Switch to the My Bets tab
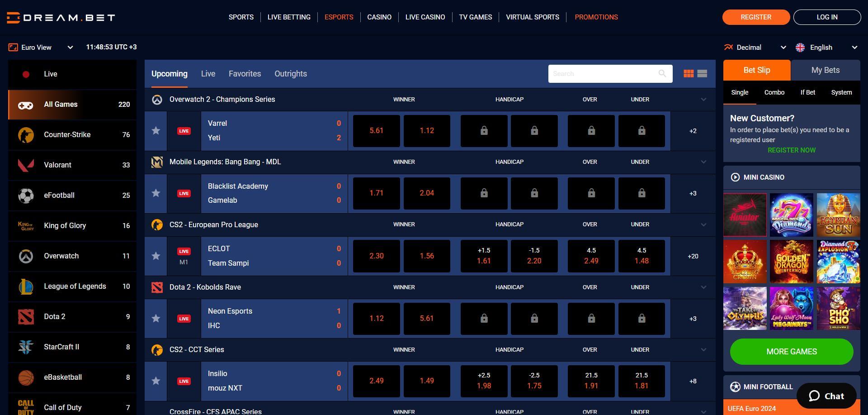 click(826, 70)
